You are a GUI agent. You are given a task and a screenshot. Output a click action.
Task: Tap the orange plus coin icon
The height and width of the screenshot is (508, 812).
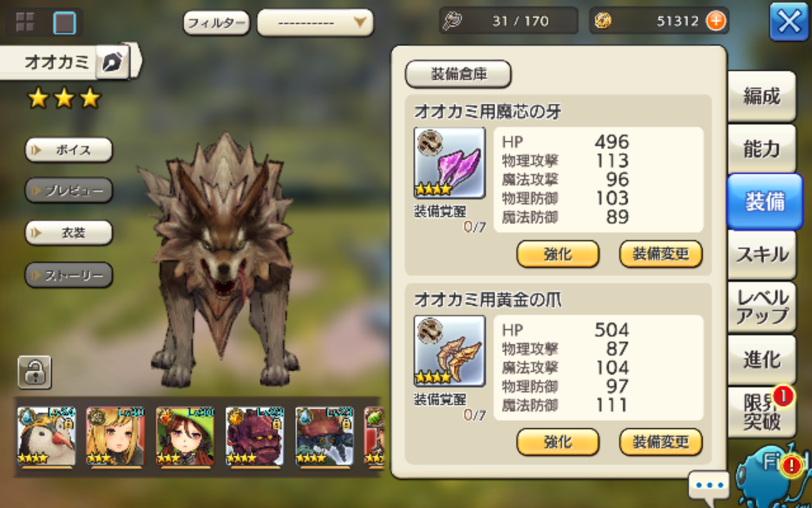716,21
